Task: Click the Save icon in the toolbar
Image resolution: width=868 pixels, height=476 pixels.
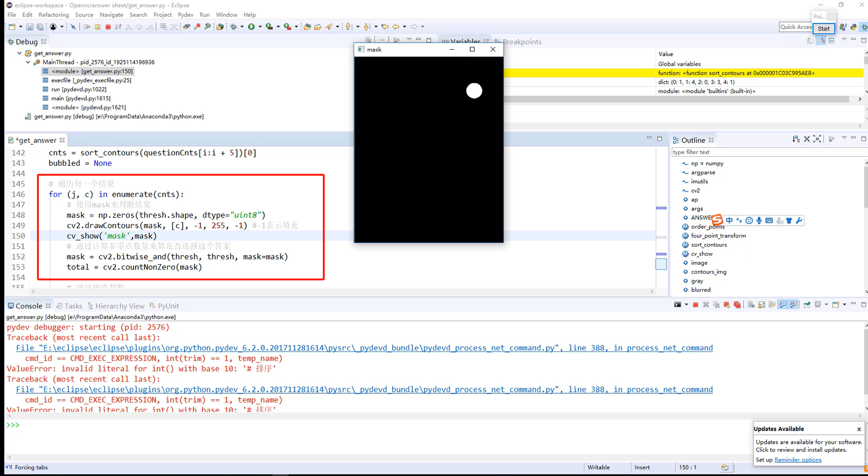Action: click(29, 27)
